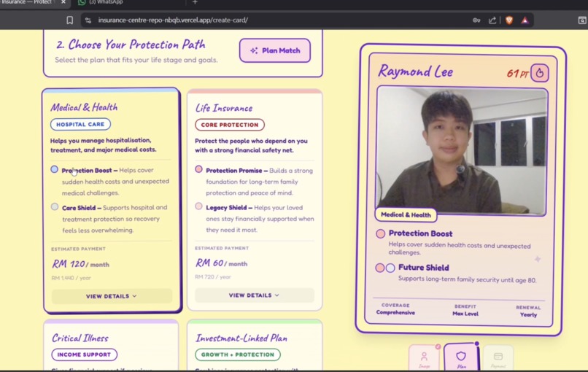
Task: Click the Max Level benefit value
Action: pyautogui.click(x=465, y=314)
